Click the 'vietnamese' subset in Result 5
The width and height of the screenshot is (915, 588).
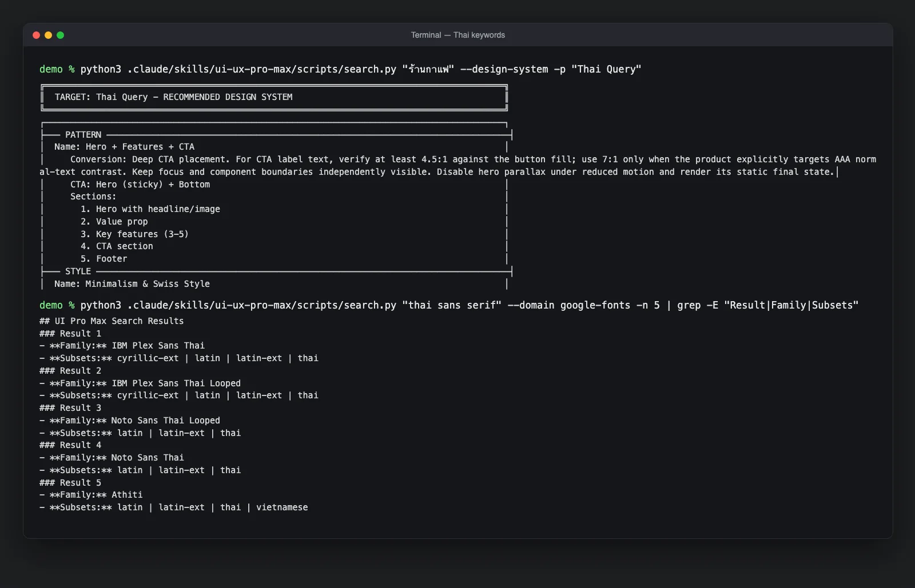click(x=282, y=507)
